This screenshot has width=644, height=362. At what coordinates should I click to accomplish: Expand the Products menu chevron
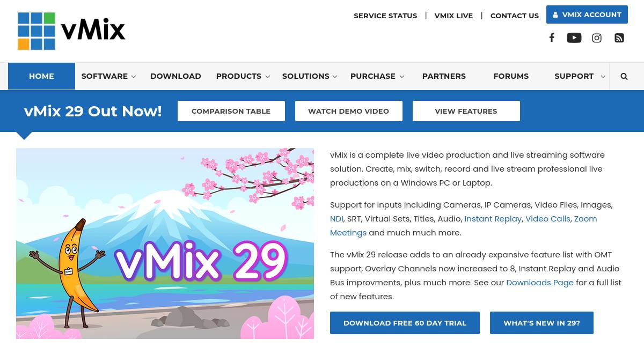click(267, 77)
